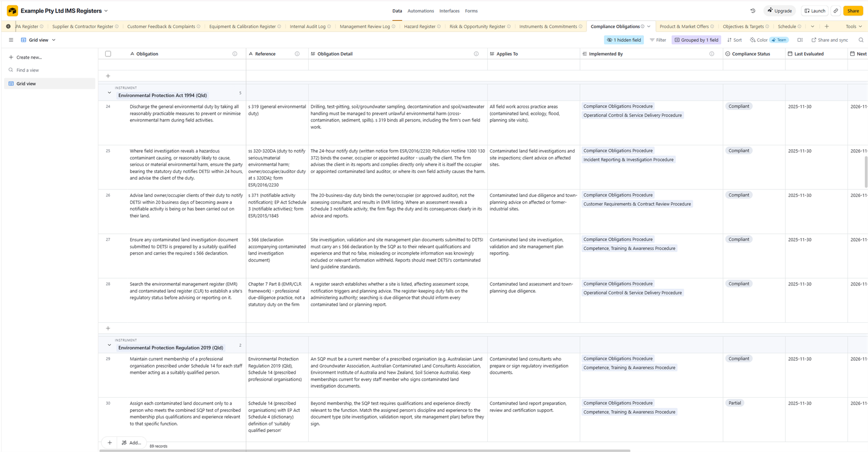Open Add with AI button
The image size is (868, 452).
[x=131, y=443]
